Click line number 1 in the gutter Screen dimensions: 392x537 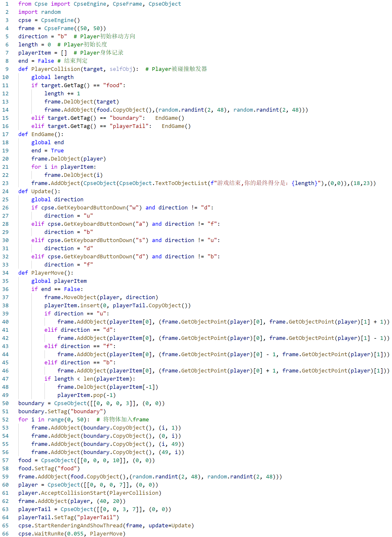point(7,4)
